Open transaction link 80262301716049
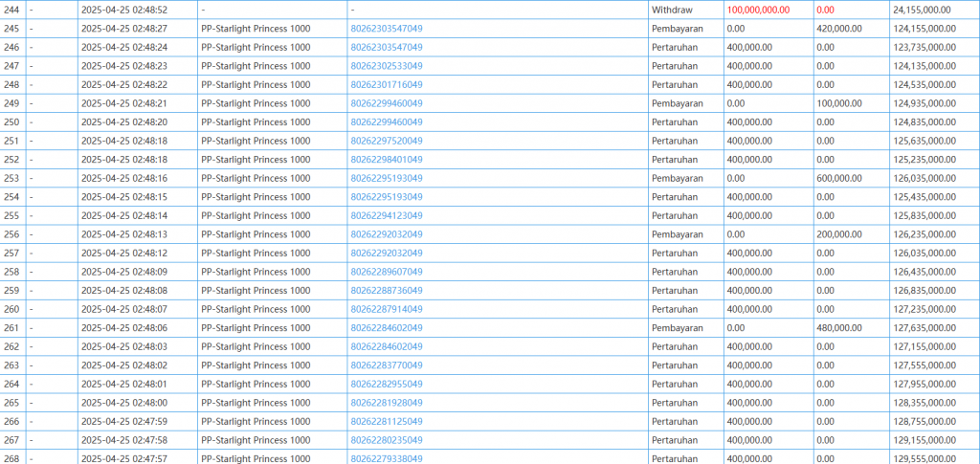This screenshot has width=980, height=464. click(387, 85)
